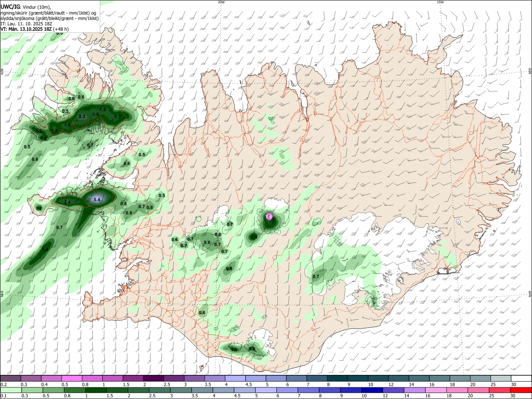Select gray-green rain swatch between 3 and 3.5

coord(180,390)
